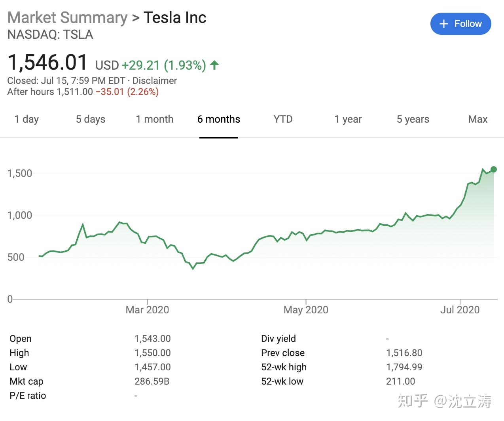This screenshot has width=504, height=421.
Task: Switch to the 5 days range
Action: tap(91, 119)
